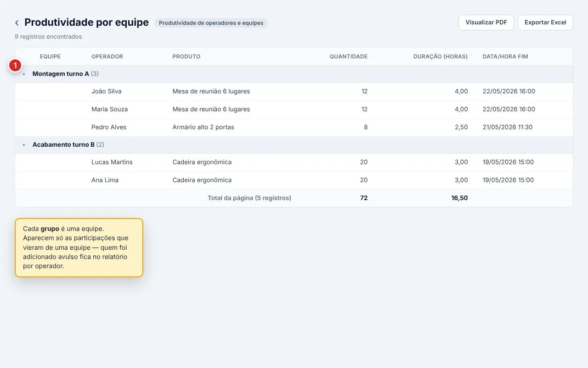Click quantity 20 in Lucas Martins row

[x=364, y=162]
